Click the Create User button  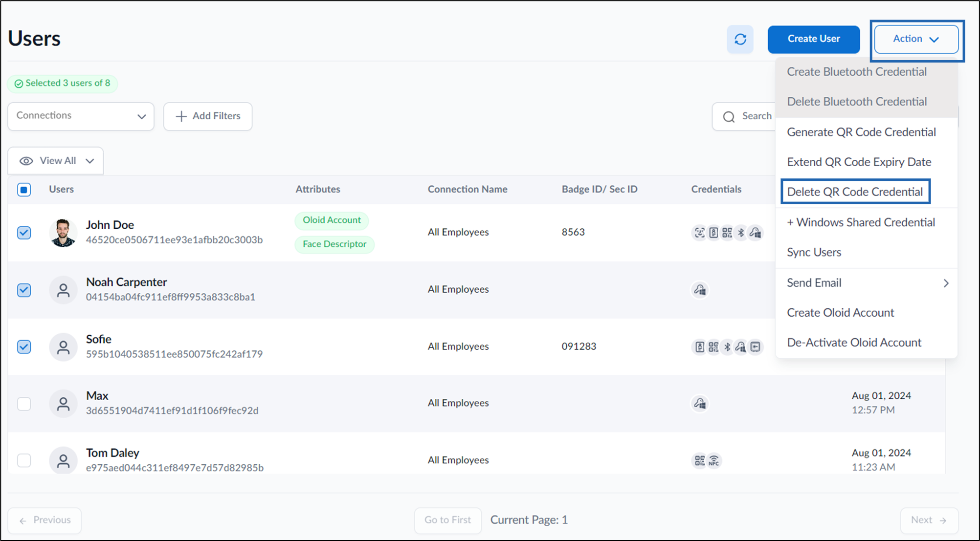pyautogui.click(x=814, y=39)
